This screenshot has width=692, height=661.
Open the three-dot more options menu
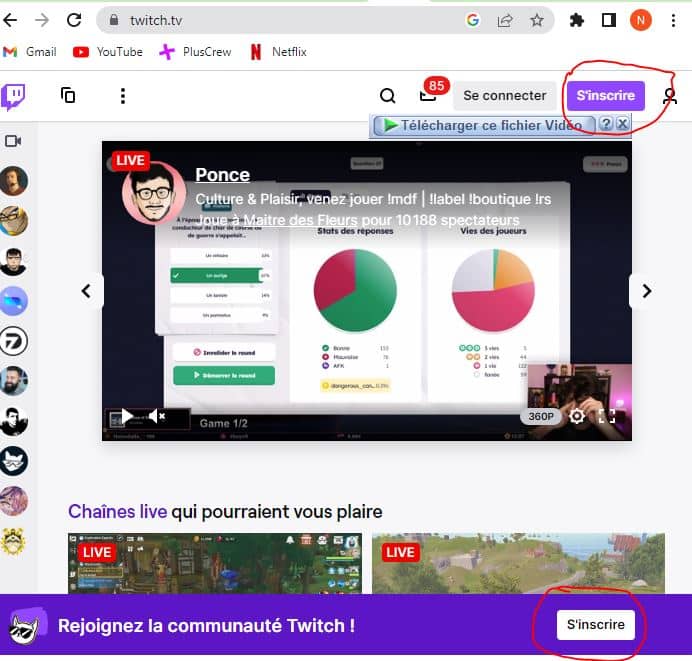click(x=122, y=96)
